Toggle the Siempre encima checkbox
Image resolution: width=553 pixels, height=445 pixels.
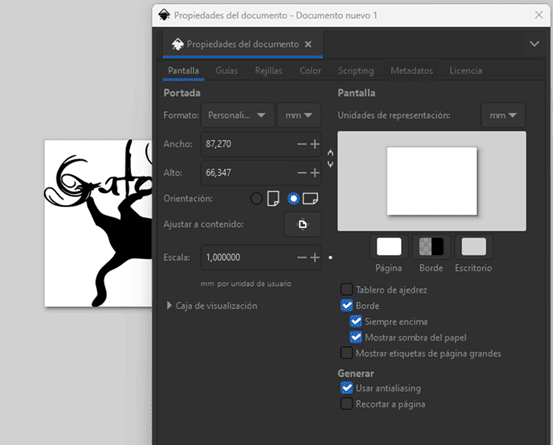(x=356, y=321)
